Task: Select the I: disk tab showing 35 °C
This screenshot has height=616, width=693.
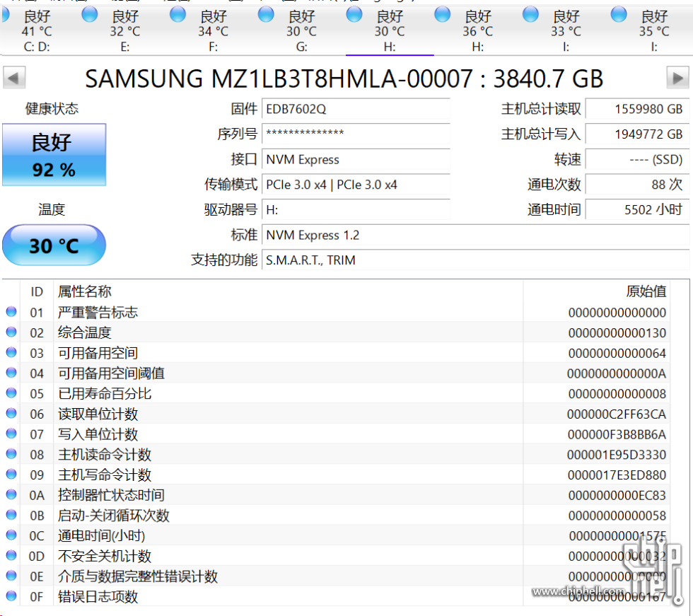Action: point(654,30)
